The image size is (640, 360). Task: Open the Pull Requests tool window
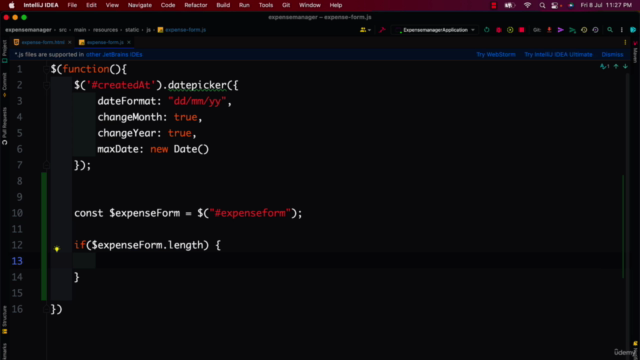[4, 126]
